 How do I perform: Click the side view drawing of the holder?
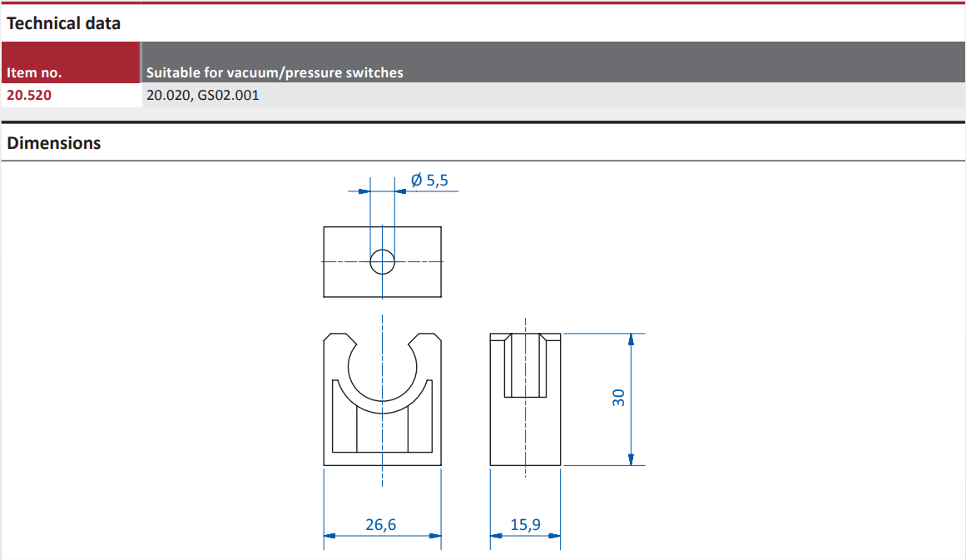click(x=526, y=399)
